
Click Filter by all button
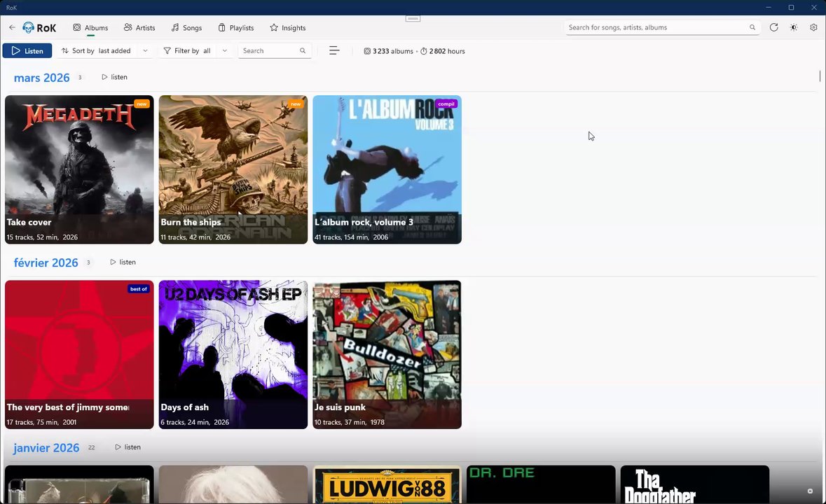point(187,51)
